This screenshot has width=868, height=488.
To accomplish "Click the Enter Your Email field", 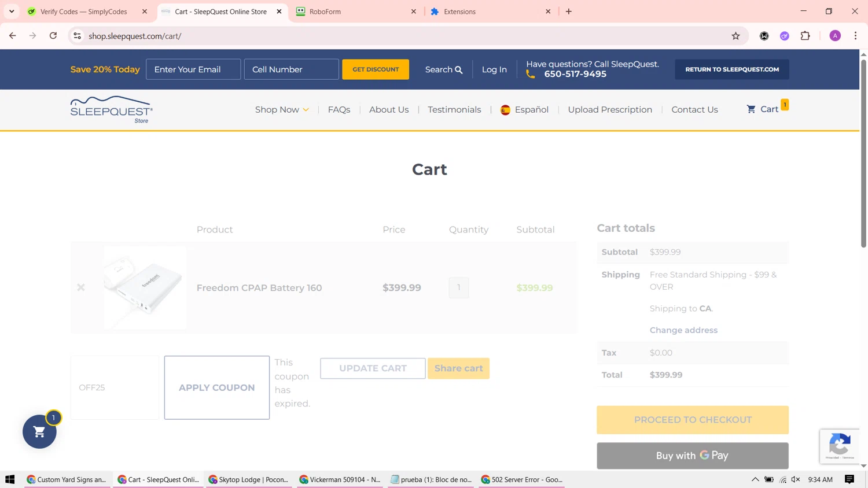I will point(193,69).
